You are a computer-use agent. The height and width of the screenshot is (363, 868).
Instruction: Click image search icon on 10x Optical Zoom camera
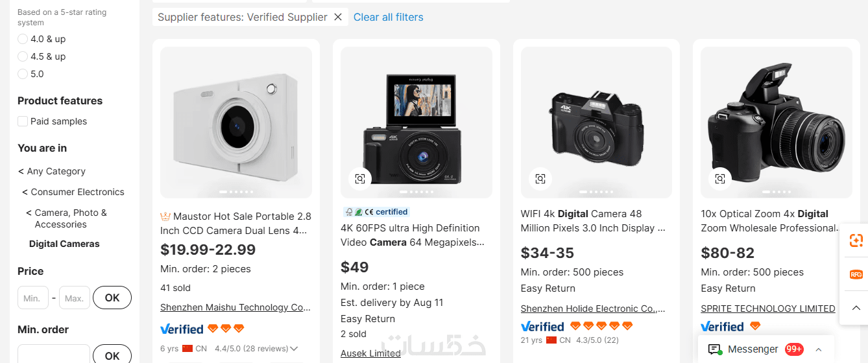click(720, 179)
